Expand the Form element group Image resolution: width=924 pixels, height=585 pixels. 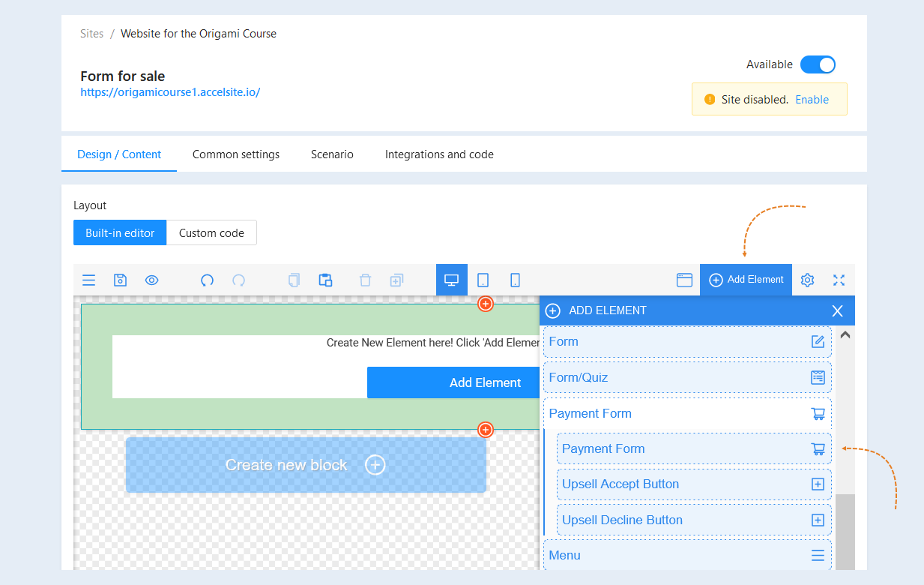pos(687,342)
